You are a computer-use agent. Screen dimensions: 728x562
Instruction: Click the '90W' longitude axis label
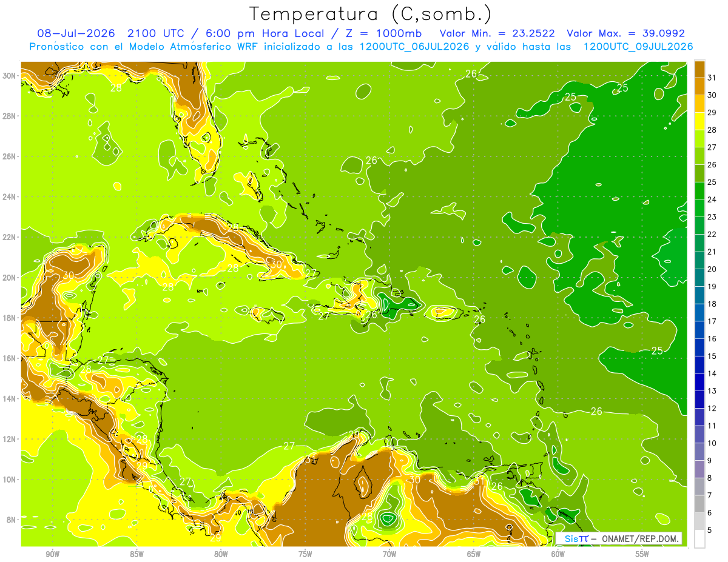click(53, 554)
